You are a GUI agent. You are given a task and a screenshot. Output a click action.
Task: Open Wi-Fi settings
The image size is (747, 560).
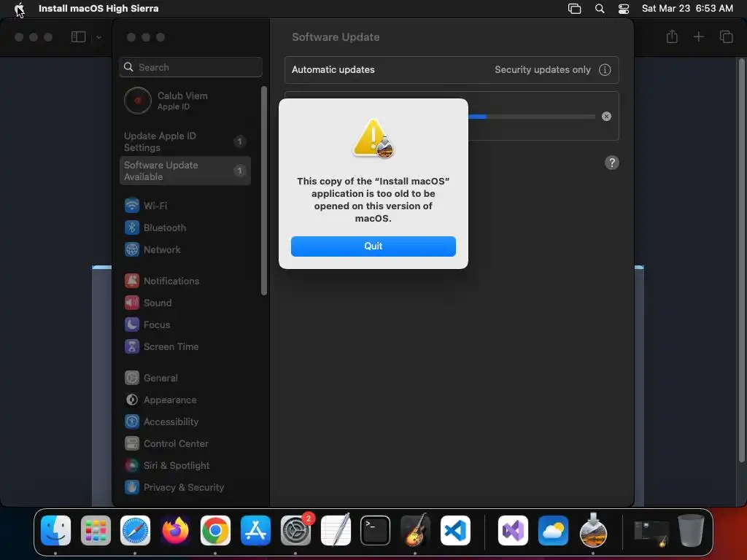(185, 206)
